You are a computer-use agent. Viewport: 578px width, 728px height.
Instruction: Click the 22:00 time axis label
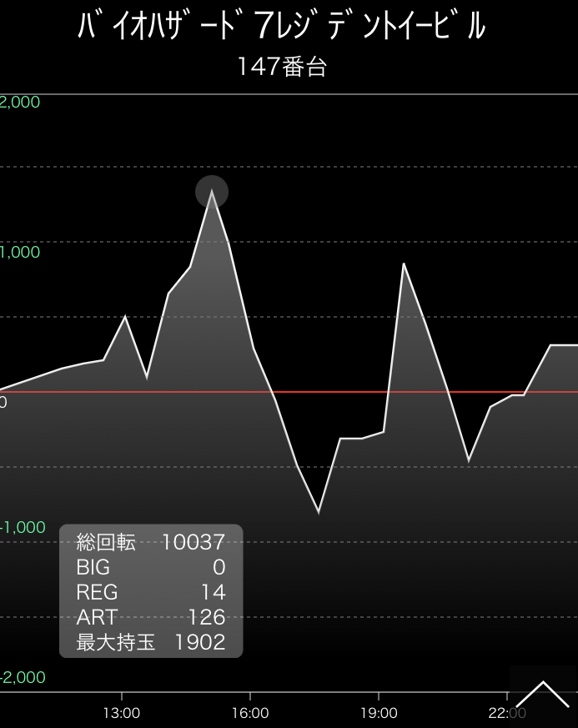click(507, 713)
